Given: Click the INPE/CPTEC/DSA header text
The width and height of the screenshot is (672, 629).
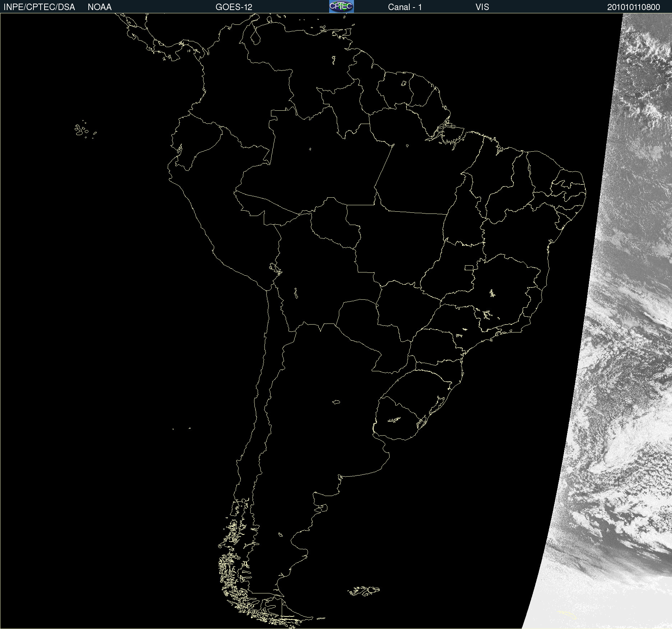Looking at the screenshot, I should pos(39,7).
